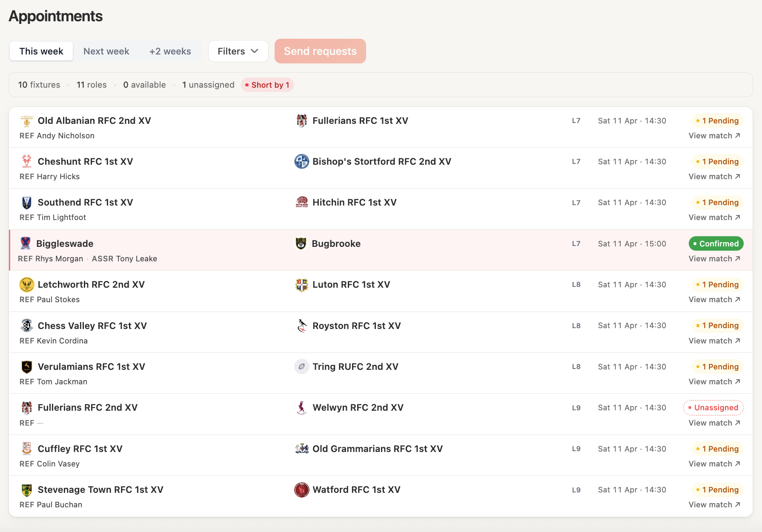Click 1 Pending badge on Cheshunt row
This screenshot has width=762, height=532.
pyautogui.click(x=717, y=162)
